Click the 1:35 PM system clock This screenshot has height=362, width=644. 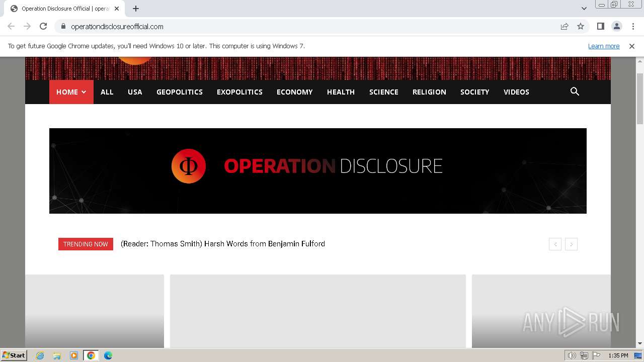[618, 355]
